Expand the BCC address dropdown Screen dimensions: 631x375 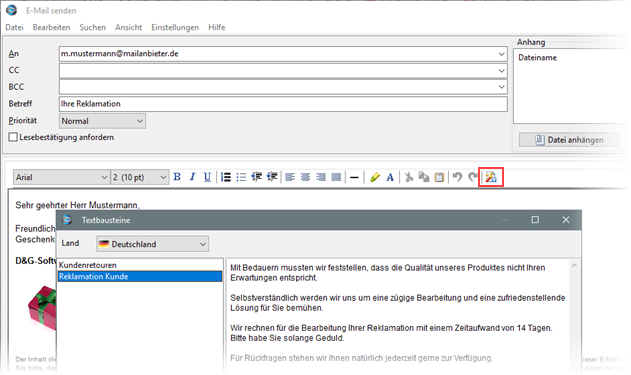coord(501,87)
